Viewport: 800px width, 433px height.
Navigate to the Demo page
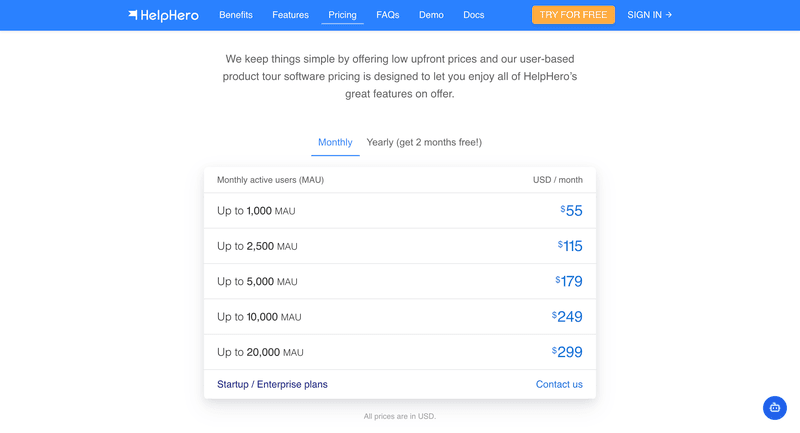click(431, 15)
